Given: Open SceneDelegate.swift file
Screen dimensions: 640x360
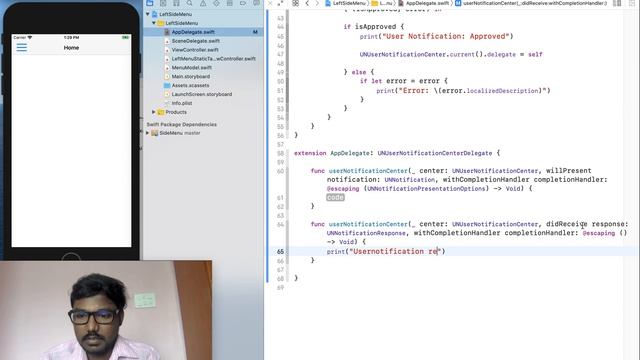Looking at the screenshot, I should click(195, 41).
